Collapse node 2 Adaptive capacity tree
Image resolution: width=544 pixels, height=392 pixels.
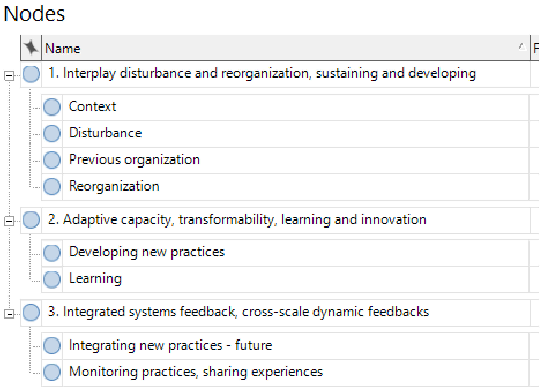(9, 221)
